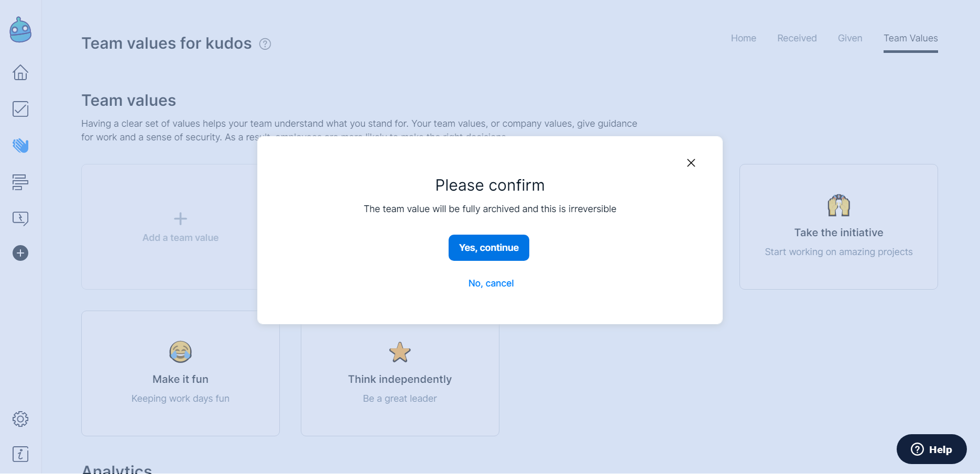Open the checkbox tasks icon in the sidebar
The height and width of the screenshot is (474, 980).
pyautogui.click(x=20, y=109)
